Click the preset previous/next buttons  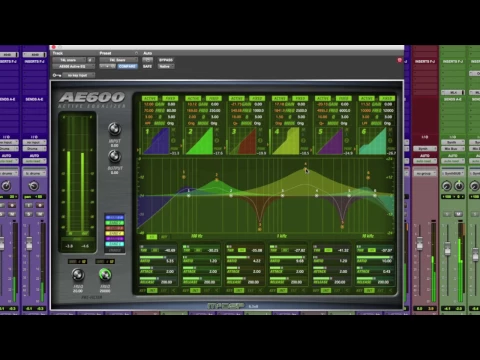[x=107, y=67]
